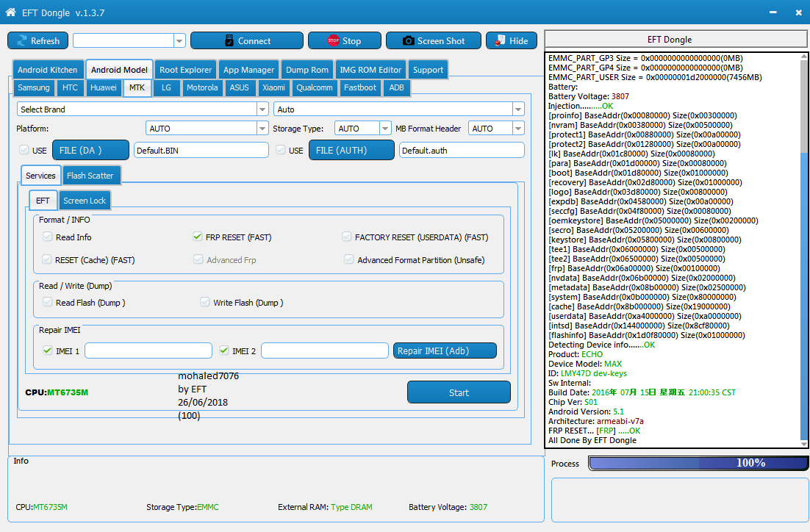Check FACTORY RESET (USERDATA) (FAST)
Viewport: 810px width, 532px height.
[346, 237]
